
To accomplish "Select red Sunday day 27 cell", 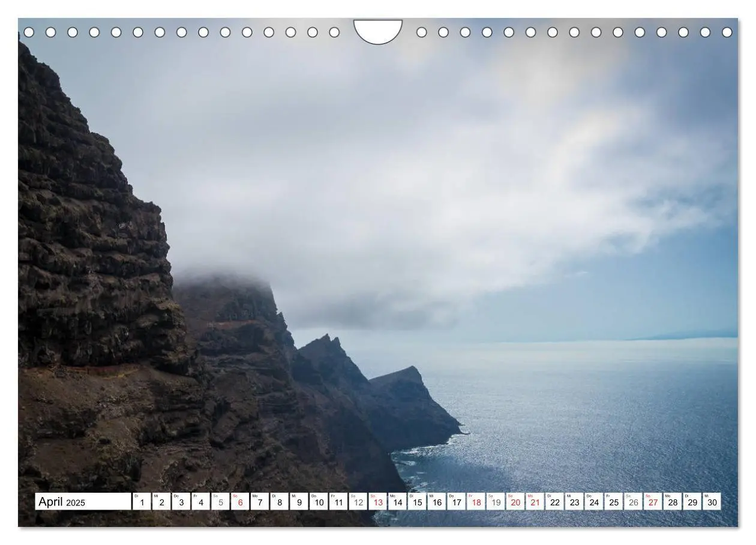I will (x=653, y=502).
